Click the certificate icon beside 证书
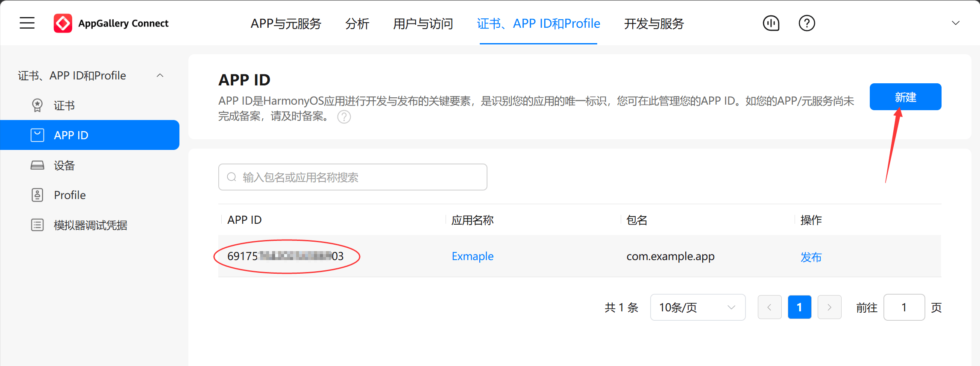This screenshot has height=366, width=980. click(38, 105)
